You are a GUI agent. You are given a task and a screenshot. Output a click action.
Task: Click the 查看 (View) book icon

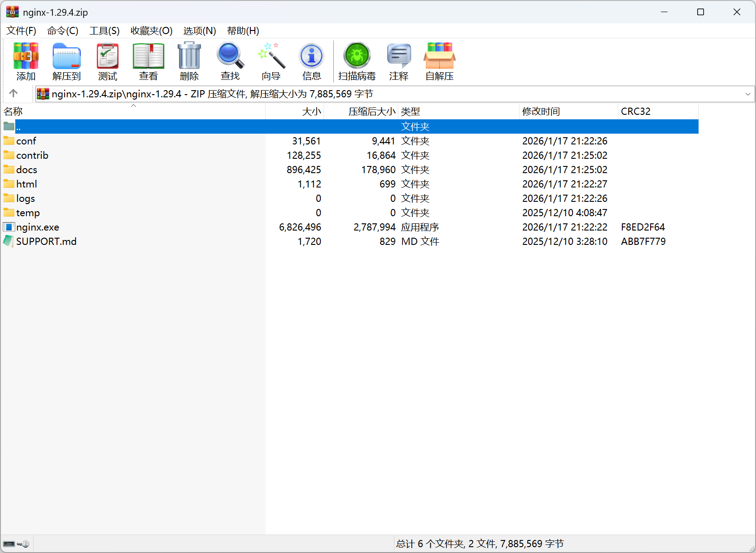[149, 56]
